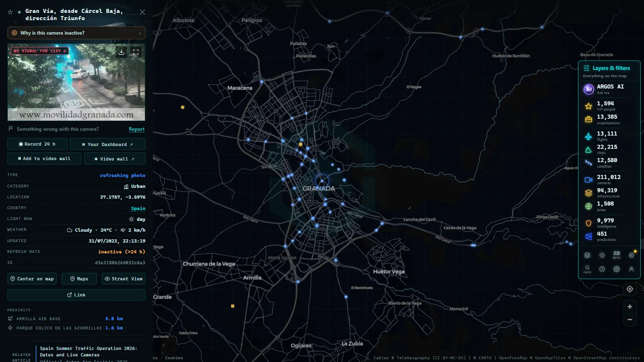Add this camera to video wall
The height and width of the screenshot is (362, 644).
pos(44,158)
